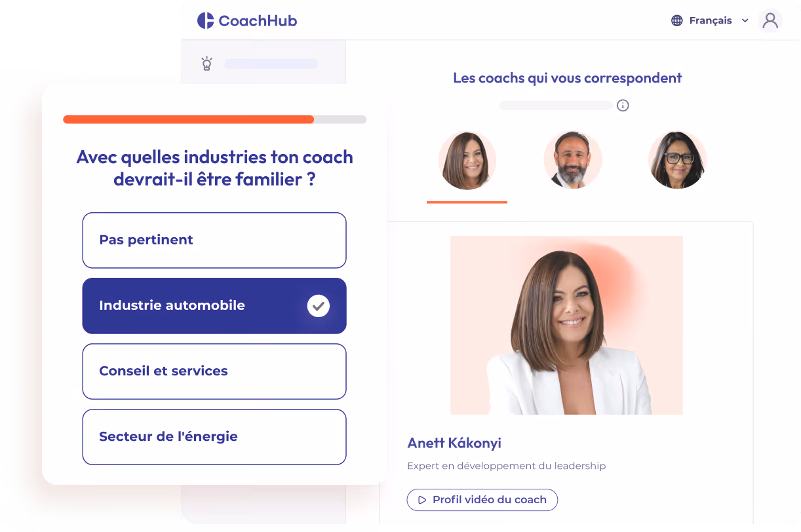Click the play icon in video profile button
The width and height of the screenshot is (801, 532).
coord(422,500)
